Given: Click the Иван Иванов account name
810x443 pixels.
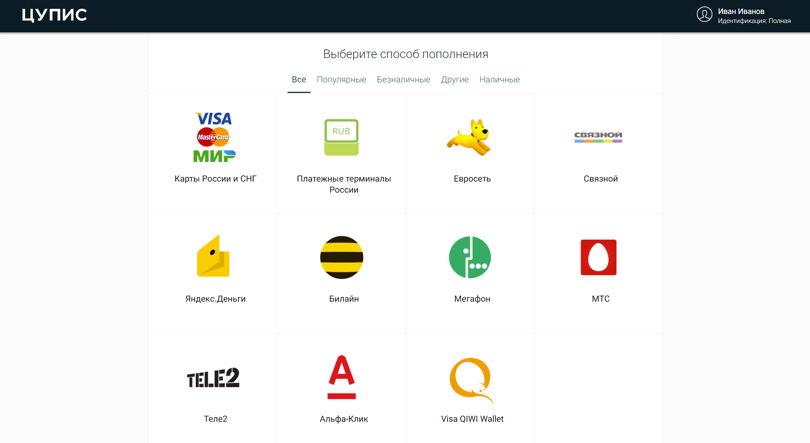Looking at the screenshot, I should 741,11.
